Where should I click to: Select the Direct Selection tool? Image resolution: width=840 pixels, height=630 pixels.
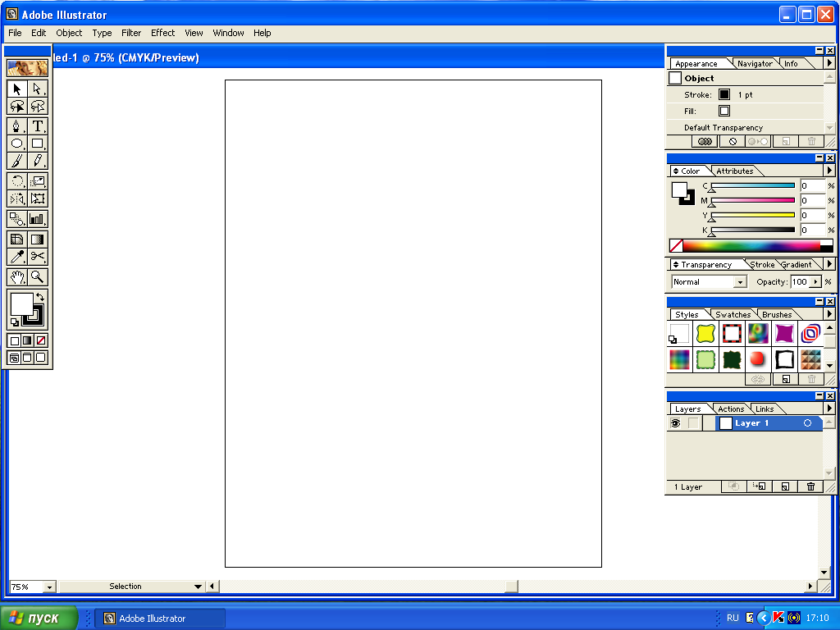[x=38, y=89]
